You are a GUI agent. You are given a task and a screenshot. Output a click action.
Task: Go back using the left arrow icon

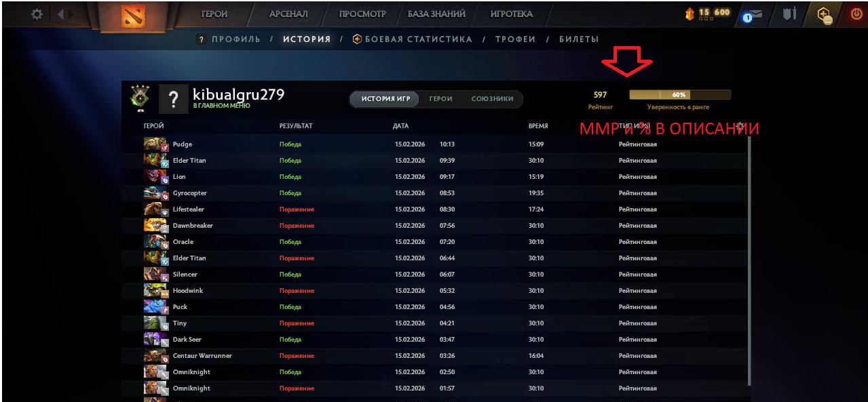pos(60,14)
